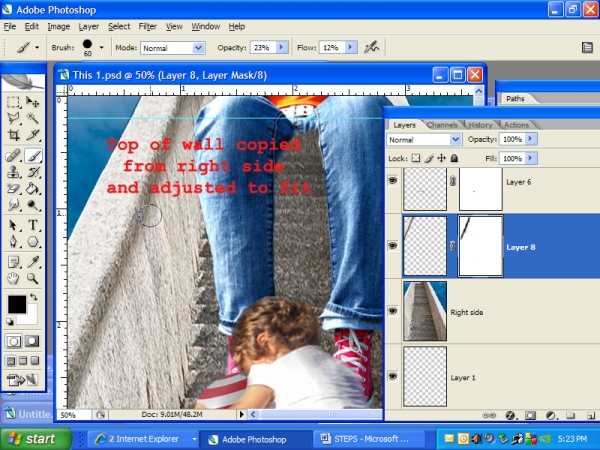Click the palettes toggle icon in options bar
Screen dimensions: 600x450
coord(587,47)
